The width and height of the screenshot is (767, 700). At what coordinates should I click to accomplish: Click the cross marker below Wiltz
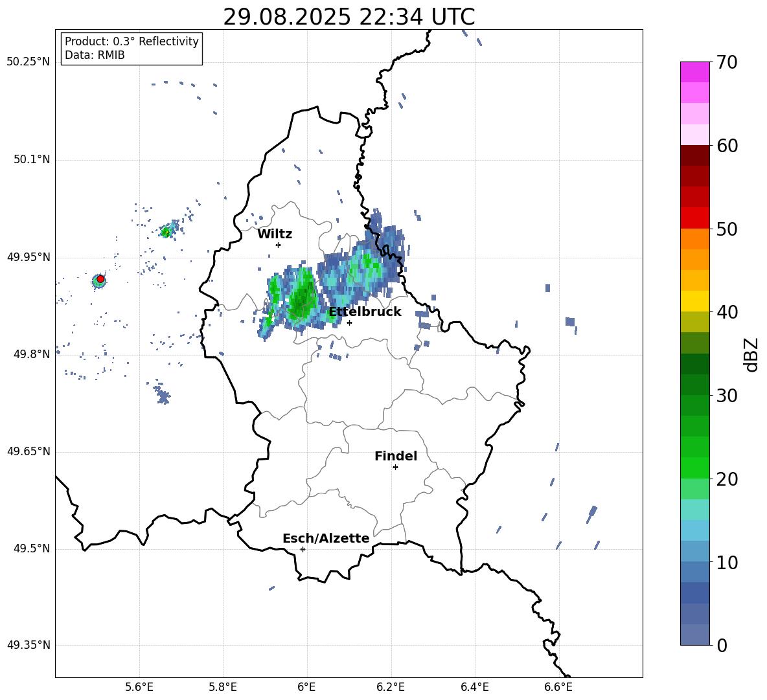pyautogui.click(x=278, y=245)
